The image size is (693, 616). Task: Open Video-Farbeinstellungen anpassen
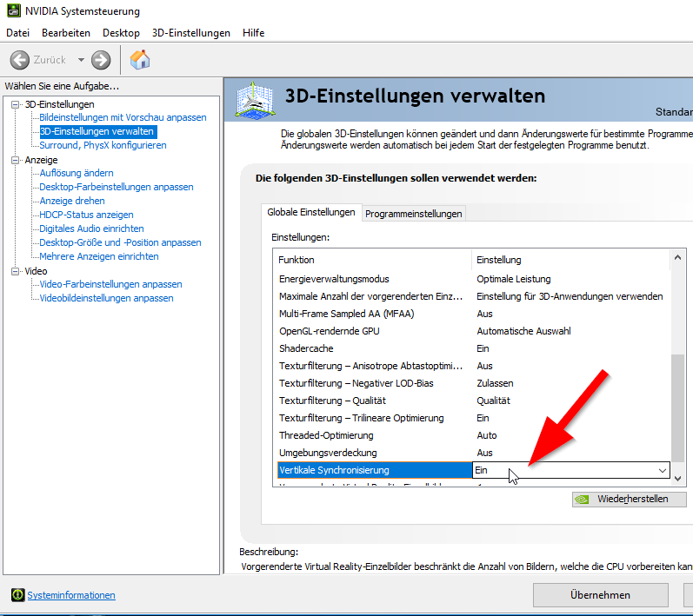(x=110, y=284)
